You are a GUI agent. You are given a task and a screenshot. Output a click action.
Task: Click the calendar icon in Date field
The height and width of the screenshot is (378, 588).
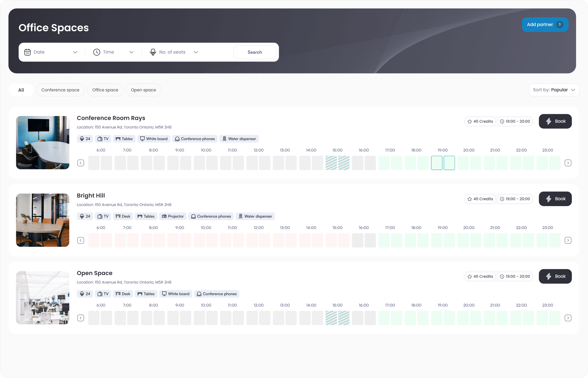tap(28, 52)
